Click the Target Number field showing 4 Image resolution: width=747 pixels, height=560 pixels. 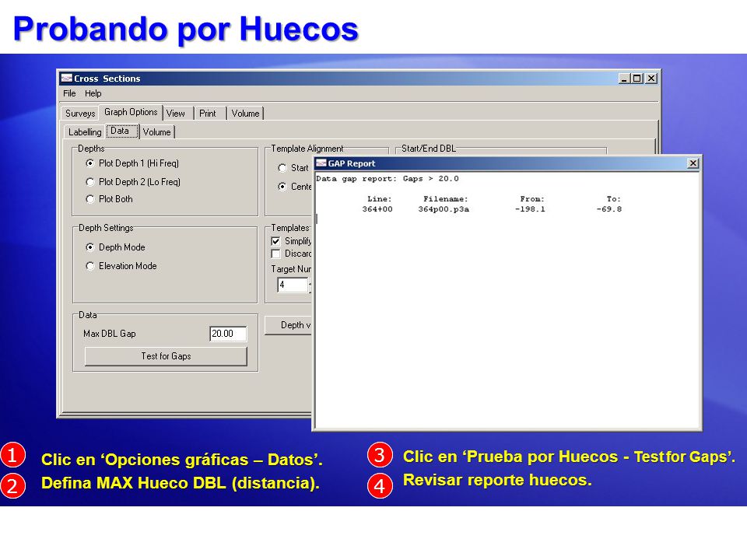[292, 285]
